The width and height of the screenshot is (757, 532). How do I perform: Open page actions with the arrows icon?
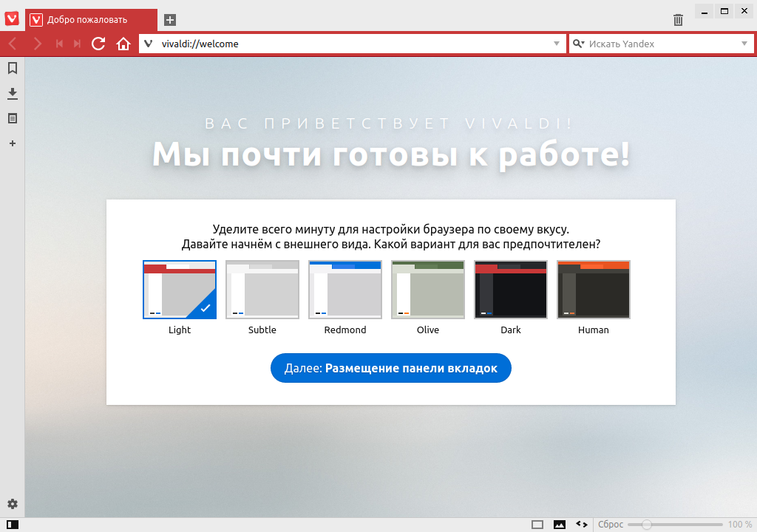(581, 523)
